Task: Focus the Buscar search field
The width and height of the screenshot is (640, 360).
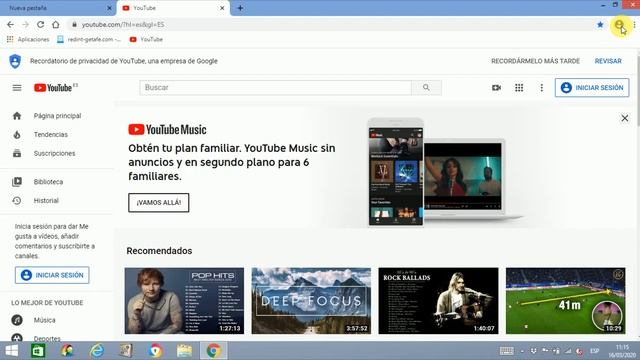Action: (276, 88)
